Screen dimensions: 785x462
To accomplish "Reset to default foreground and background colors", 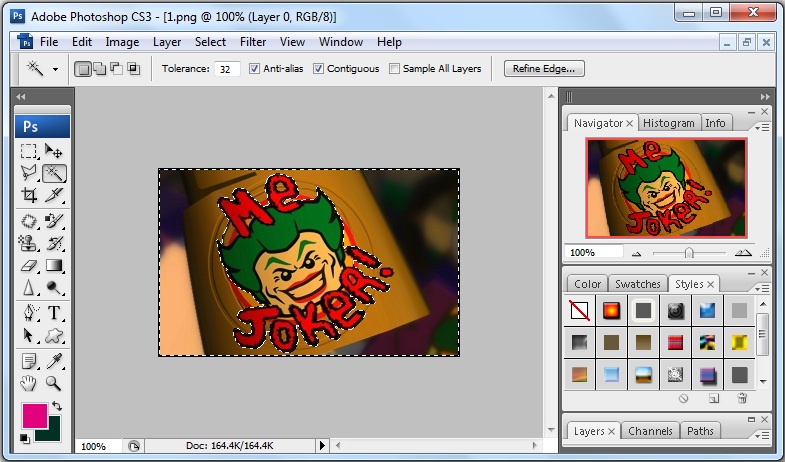I will click(24, 438).
